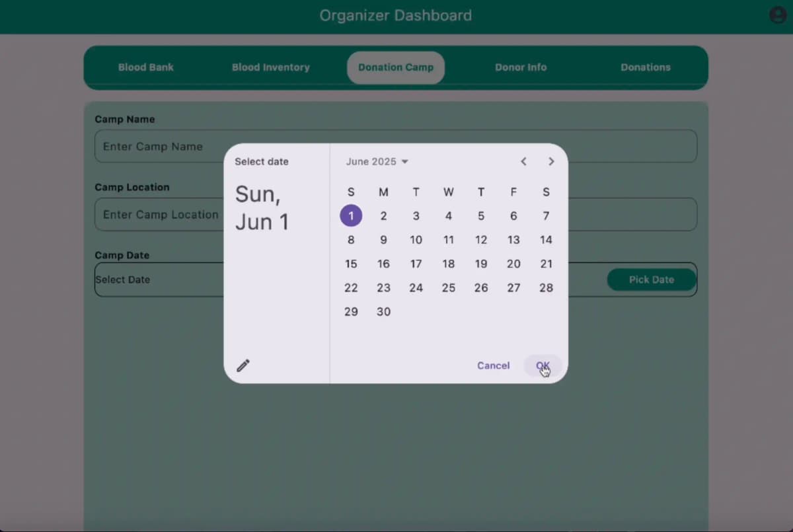Click the pencil edit icon to type date
The image size is (793, 532).
(243, 365)
